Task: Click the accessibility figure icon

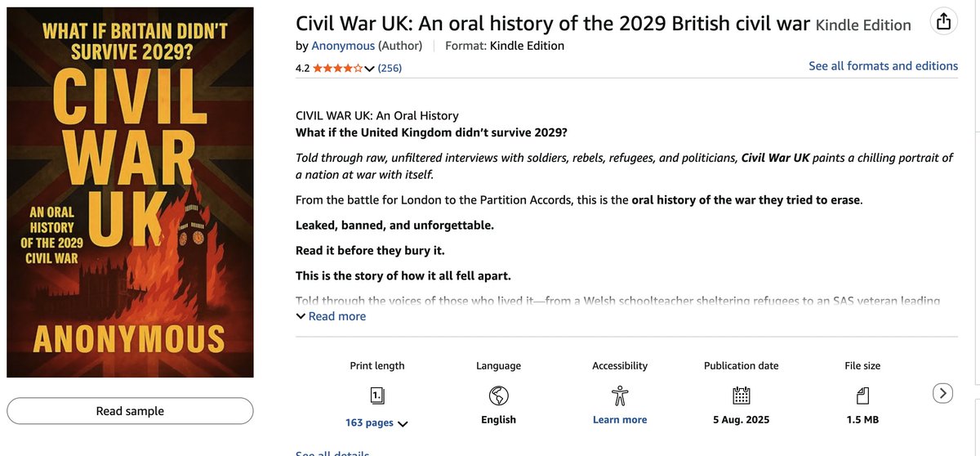Action: 620,396
